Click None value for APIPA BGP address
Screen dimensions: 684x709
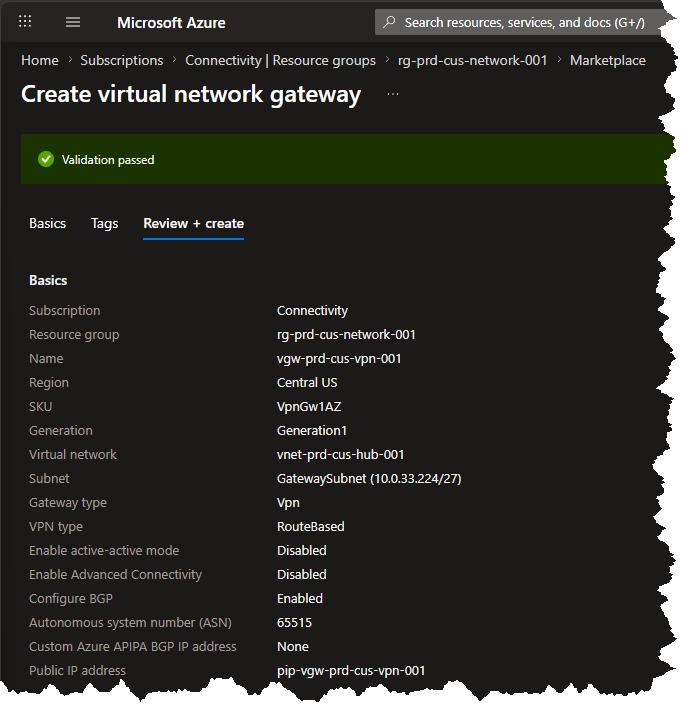click(x=292, y=647)
